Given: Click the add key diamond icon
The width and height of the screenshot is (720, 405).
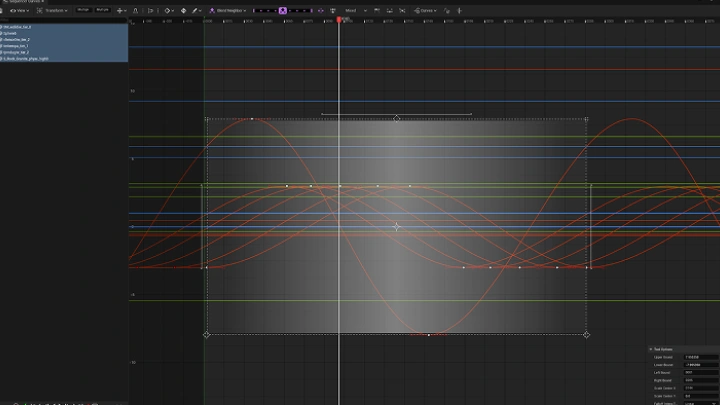Looking at the screenshot, I should coord(183,11).
